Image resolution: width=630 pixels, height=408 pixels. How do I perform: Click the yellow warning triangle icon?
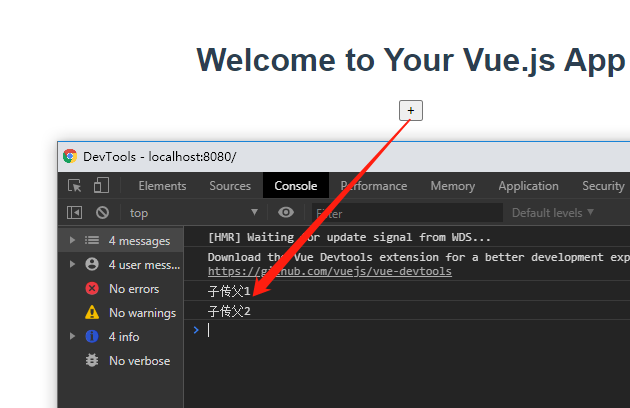[92, 312]
